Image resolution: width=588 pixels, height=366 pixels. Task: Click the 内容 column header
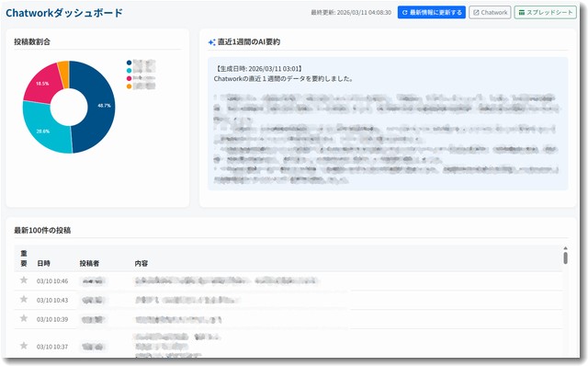tap(141, 264)
